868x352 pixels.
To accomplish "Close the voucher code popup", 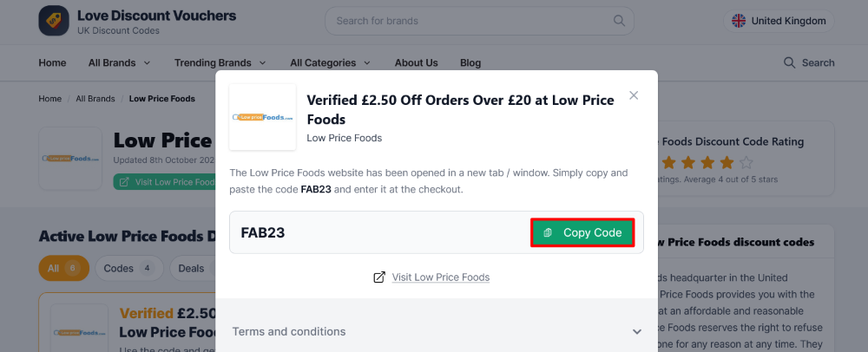I will [634, 95].
